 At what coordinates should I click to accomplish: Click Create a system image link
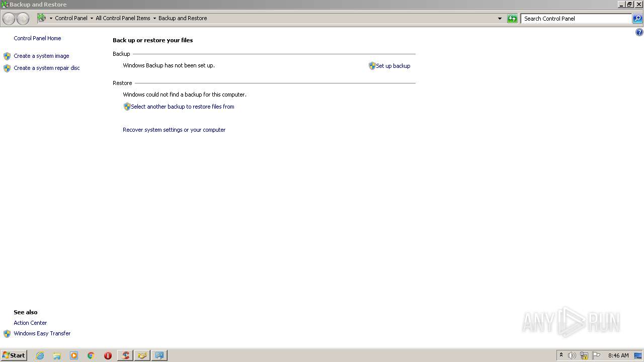pyautogui.click(x=41, y=56)
